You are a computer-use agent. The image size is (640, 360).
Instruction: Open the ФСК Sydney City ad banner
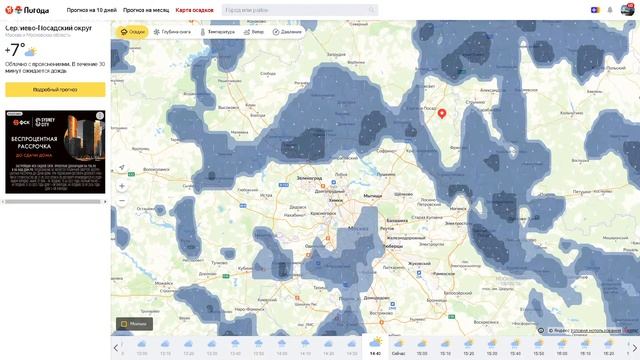(55, 151)
